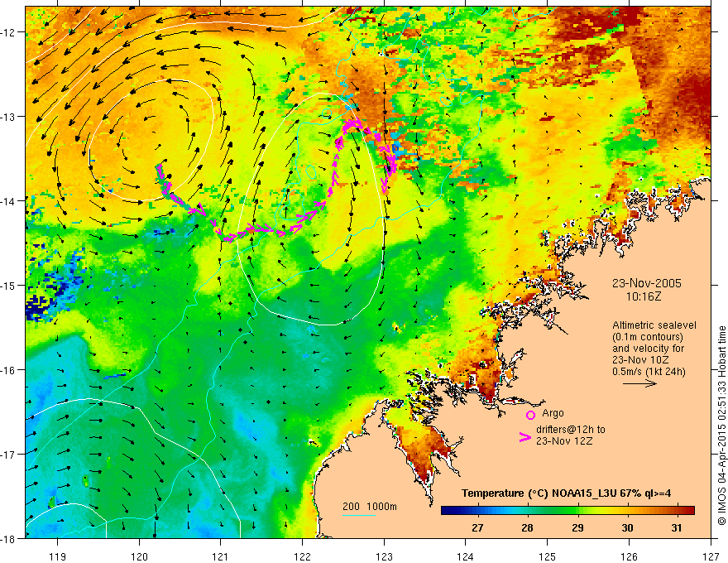Click the magenta Argo circle legend symbol
The image size is (728, 563).
530,415
